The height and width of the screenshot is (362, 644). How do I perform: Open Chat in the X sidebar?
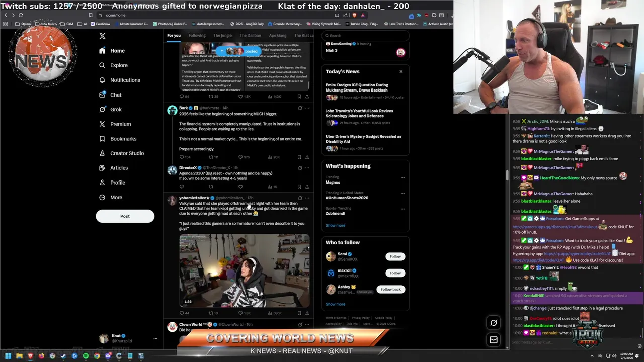pos(110,95)
